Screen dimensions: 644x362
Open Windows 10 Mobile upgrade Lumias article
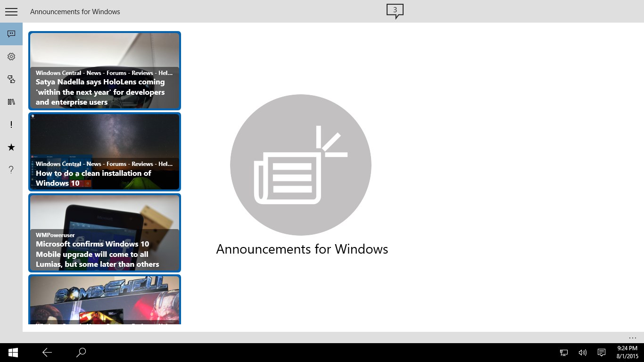[105, 233]
